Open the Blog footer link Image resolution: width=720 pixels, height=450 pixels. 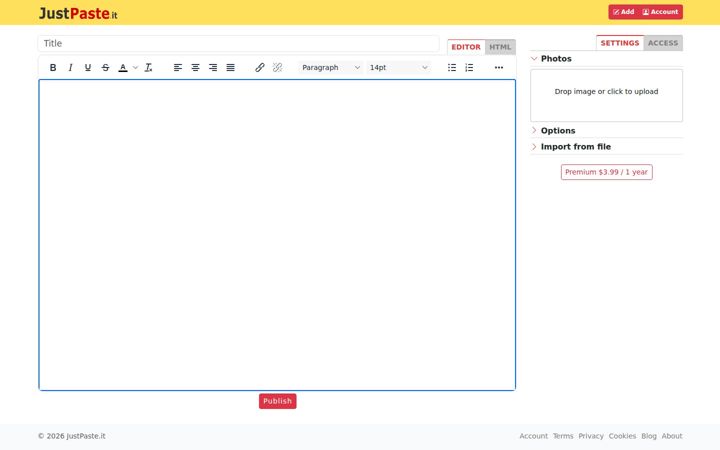pos(649,436)
